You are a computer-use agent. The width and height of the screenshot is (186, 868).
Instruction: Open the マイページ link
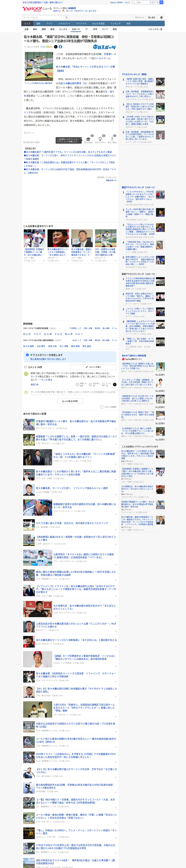[139, 18]
